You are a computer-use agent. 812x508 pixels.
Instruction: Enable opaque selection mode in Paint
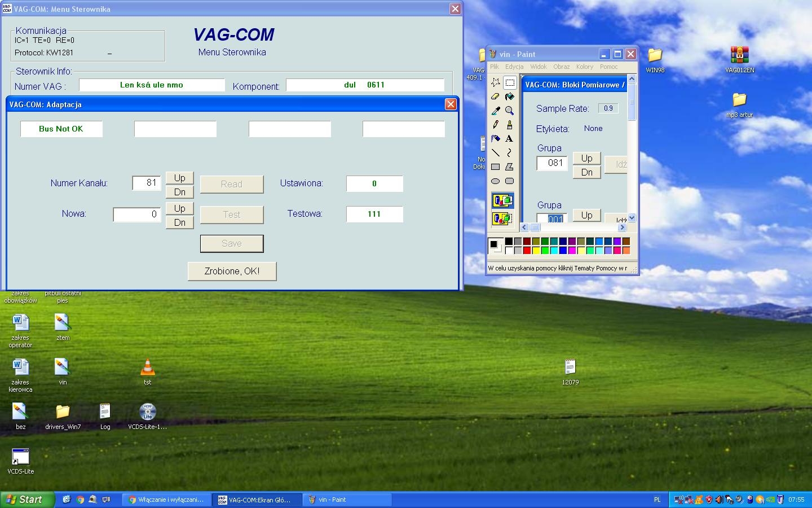(502, 200)
